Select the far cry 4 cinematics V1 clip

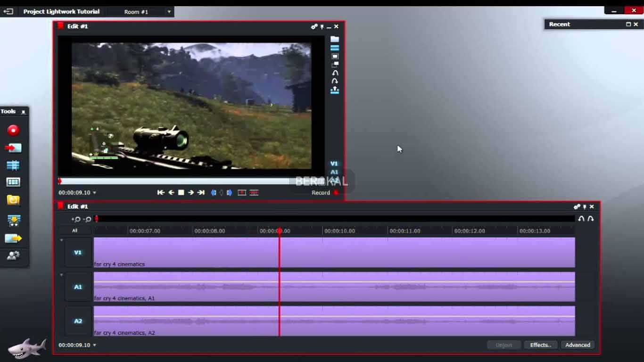click(x=334, y=252)
